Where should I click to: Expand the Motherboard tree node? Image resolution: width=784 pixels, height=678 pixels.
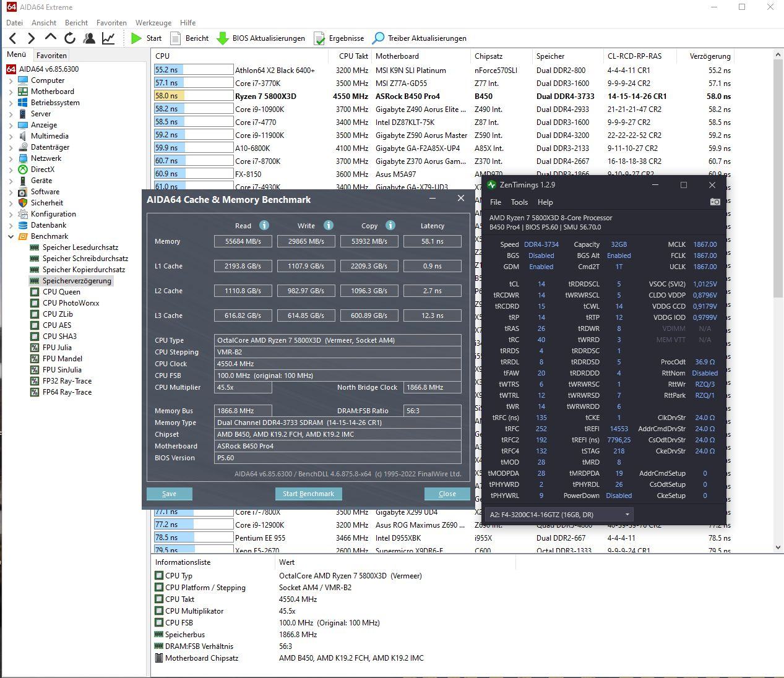11,92
